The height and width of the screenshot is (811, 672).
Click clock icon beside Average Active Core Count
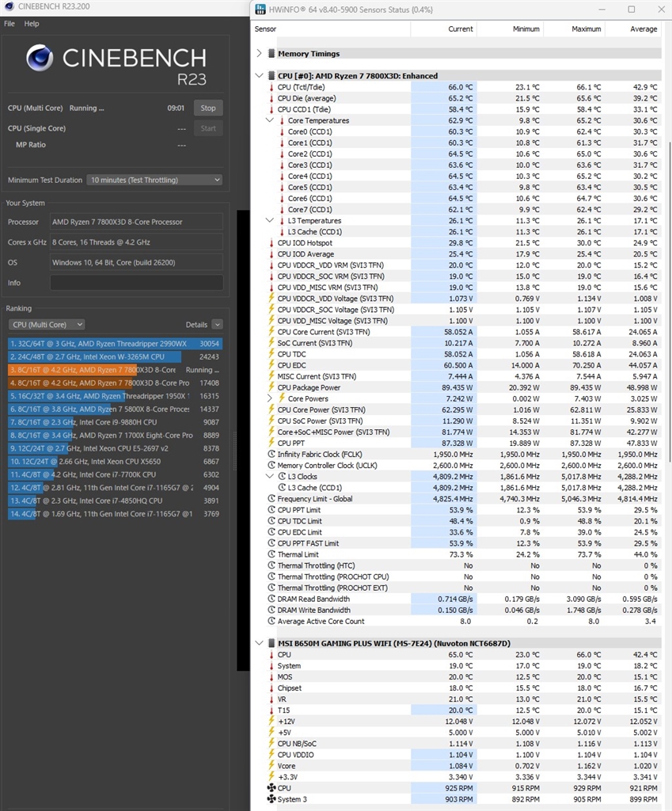coord(271,621)
